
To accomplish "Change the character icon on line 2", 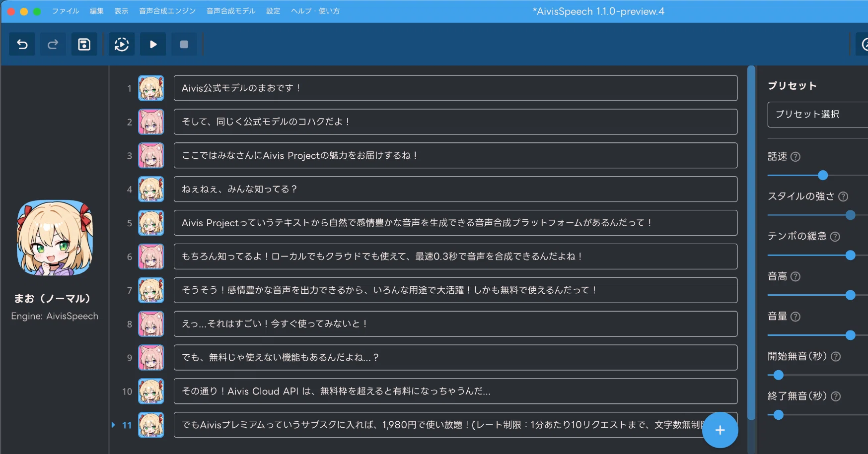I will coord(151,122).
